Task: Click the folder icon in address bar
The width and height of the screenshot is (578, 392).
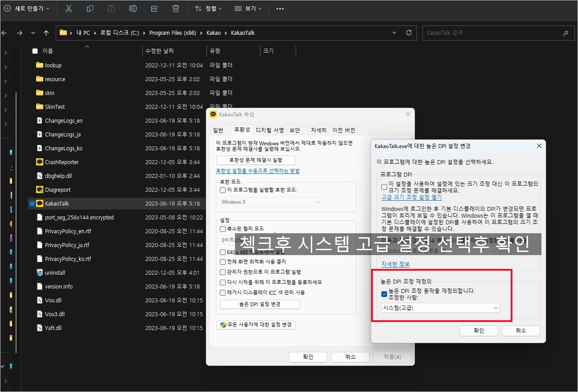Action: [63, 33]
